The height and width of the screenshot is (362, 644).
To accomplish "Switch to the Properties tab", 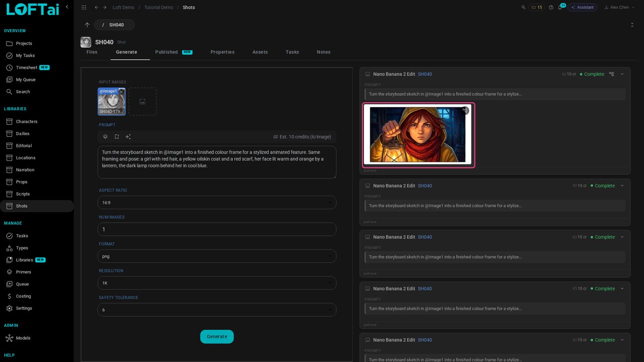I will pyautogui.click(x=222, y=52).
